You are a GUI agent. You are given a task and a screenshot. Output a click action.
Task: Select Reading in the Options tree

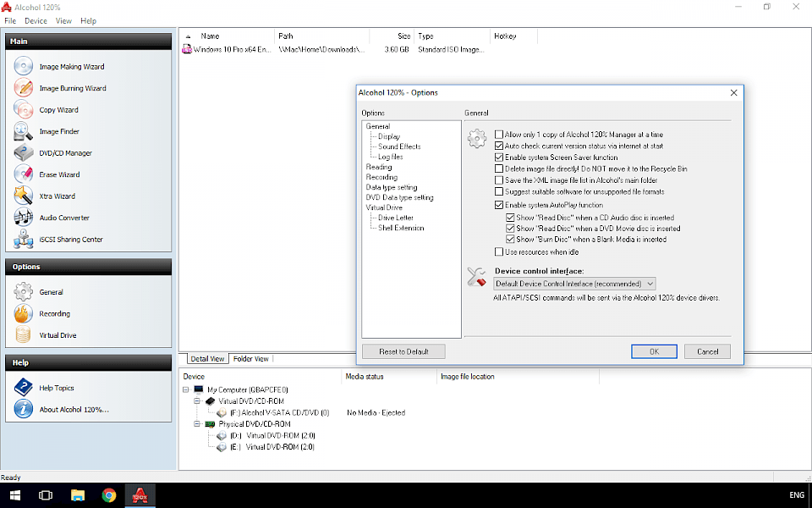(x=379, y=167)
